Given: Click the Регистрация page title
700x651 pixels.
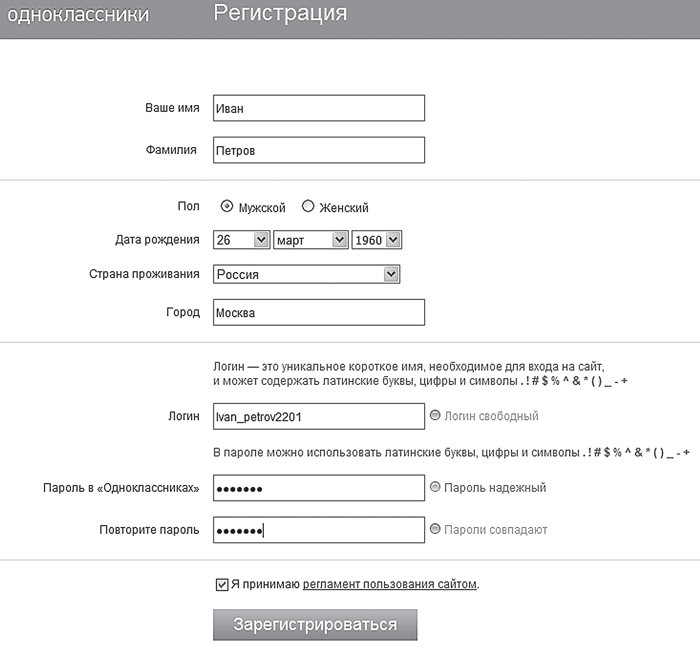Looking at the screenshot, I should (280, 13).
